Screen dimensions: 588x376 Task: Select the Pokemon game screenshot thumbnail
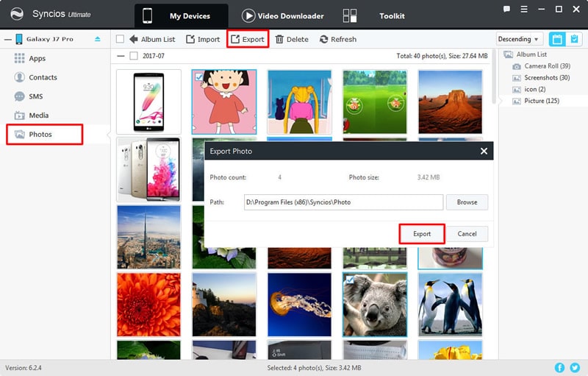coord(375,102)
